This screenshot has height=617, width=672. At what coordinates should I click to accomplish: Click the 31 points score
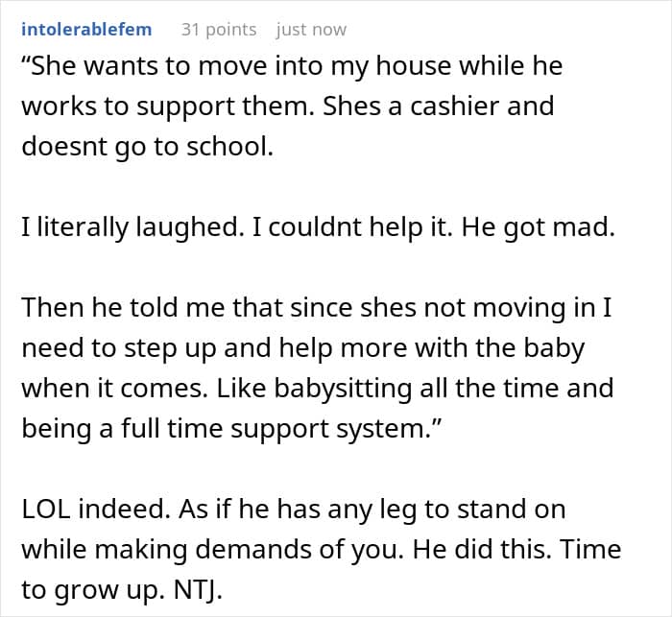(x=219, y=30)
